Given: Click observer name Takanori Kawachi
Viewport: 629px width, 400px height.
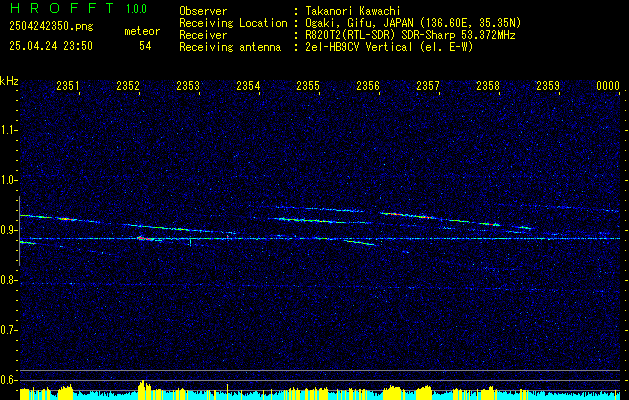Looking at the screenshot, I should click(353, 11).
